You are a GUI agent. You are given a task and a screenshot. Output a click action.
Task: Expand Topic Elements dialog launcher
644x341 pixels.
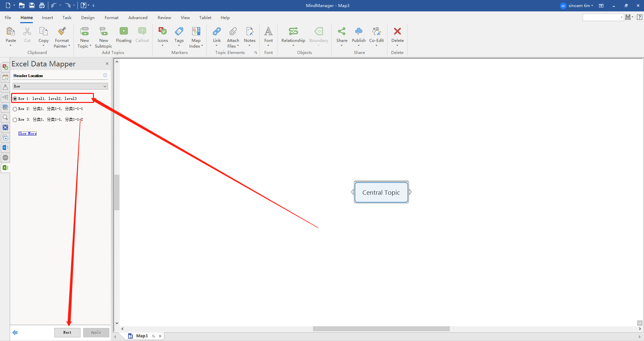click(256, 53)
